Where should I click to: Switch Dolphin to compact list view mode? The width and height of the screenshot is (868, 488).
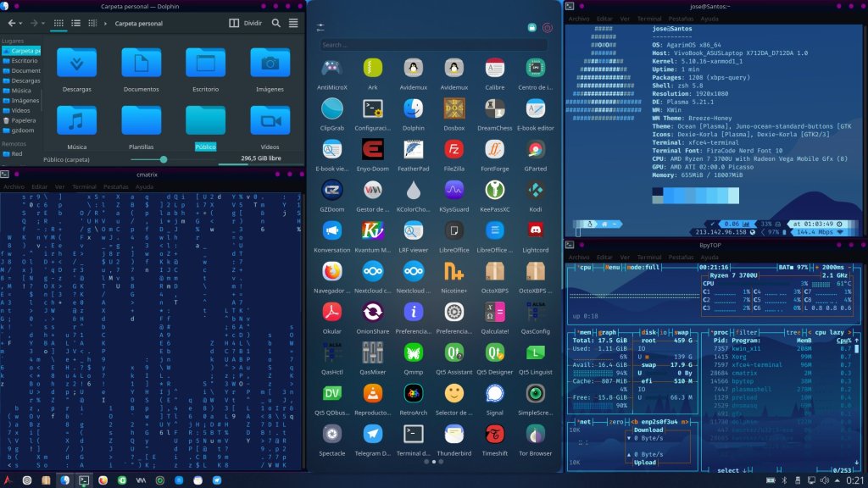click(x=77, y=23)
